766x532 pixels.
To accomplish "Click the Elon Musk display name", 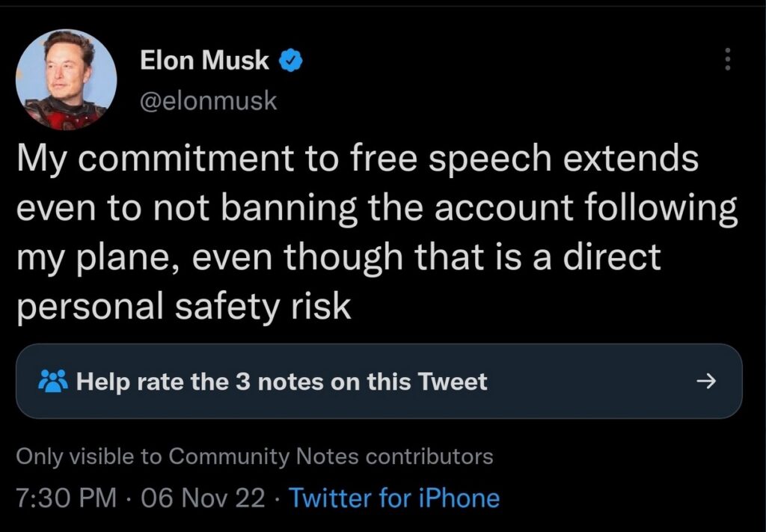I will [203, 60].
